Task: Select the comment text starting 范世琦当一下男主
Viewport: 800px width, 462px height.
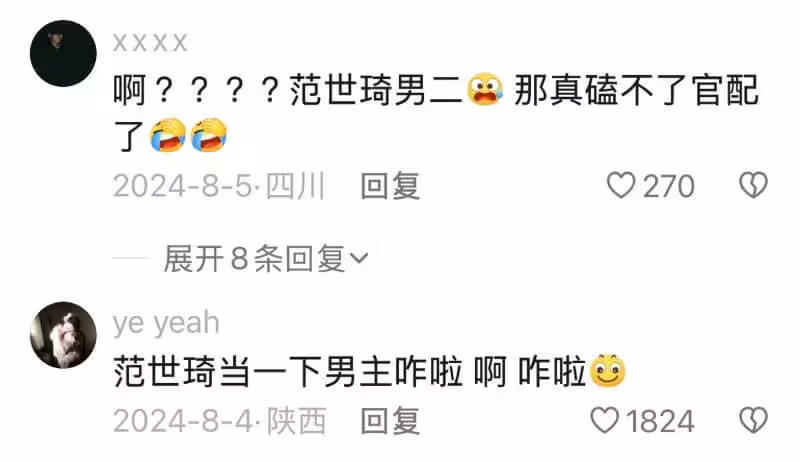Action: coord(369,371)
